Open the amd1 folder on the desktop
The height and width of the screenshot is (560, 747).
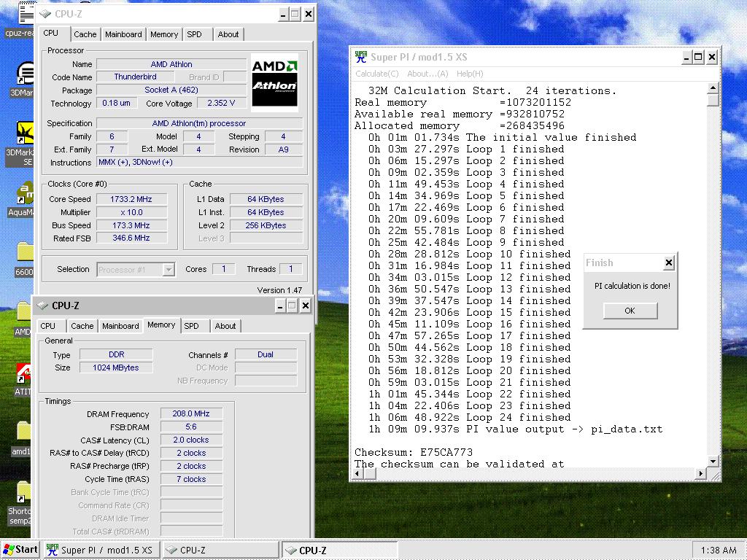click(24, 431)
